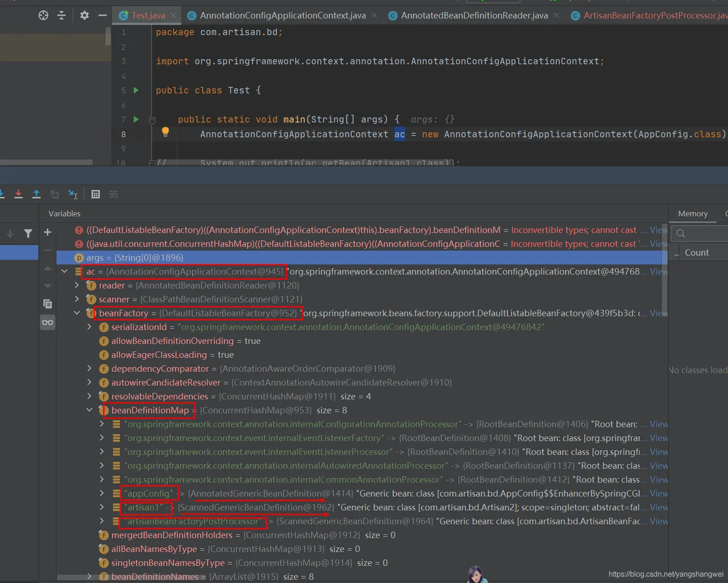Open the Memory tab

[x=693, y=214]
